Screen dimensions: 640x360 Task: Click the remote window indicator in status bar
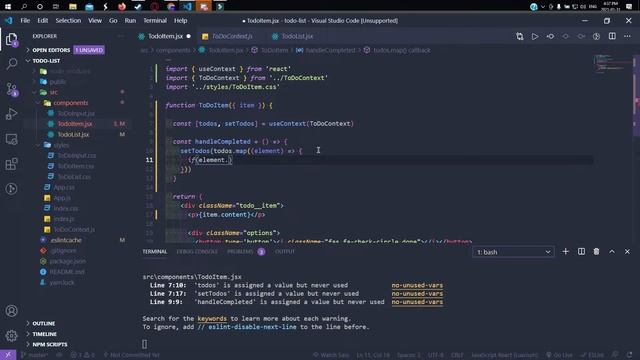tap(8, 355)
